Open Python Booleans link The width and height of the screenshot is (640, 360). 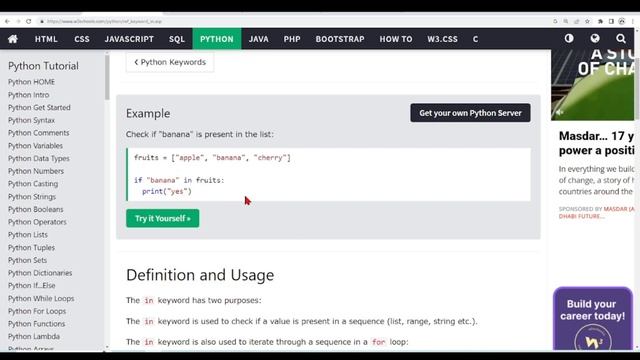click(36, 209)
